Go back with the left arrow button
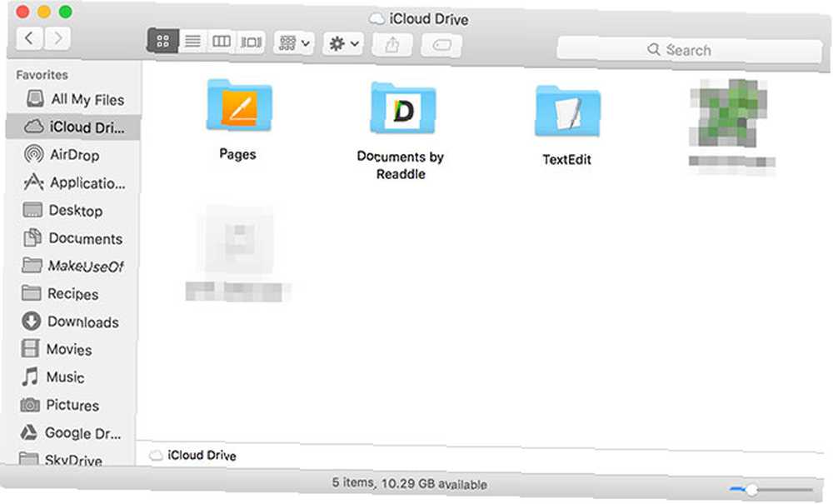 [x=29, y=38]
